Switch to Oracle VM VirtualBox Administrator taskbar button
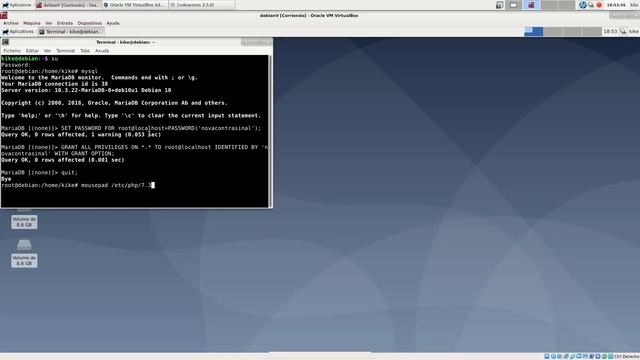This screenshot has width=640, height=360. [134, 5]
